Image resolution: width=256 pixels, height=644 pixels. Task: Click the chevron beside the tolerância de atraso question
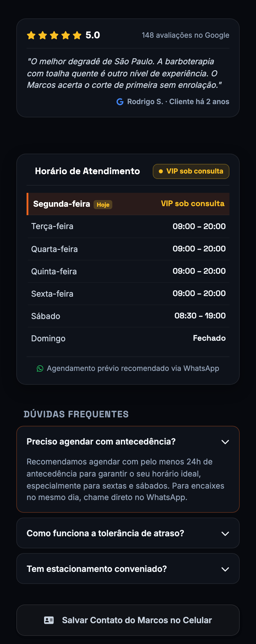[x=225, y=534]
